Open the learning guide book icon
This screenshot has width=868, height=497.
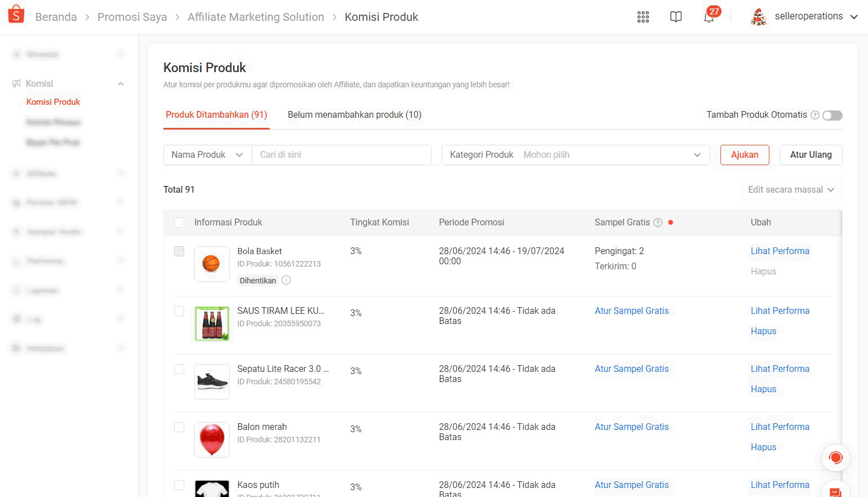pos(675,17)
